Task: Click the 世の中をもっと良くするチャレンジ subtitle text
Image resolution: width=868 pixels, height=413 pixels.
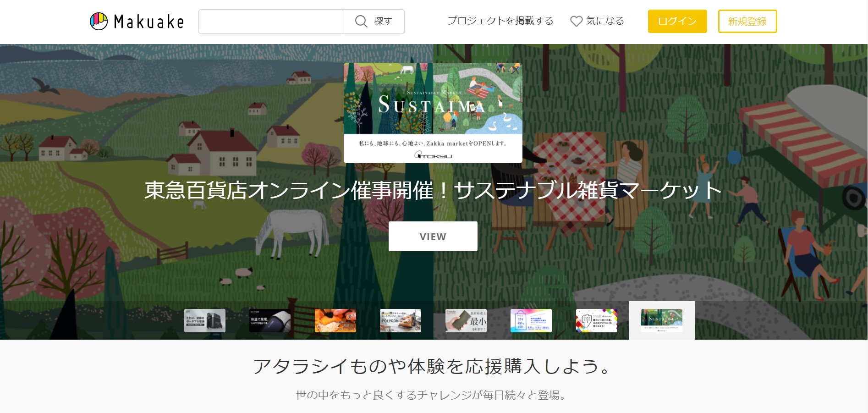Action: (431, 395)
